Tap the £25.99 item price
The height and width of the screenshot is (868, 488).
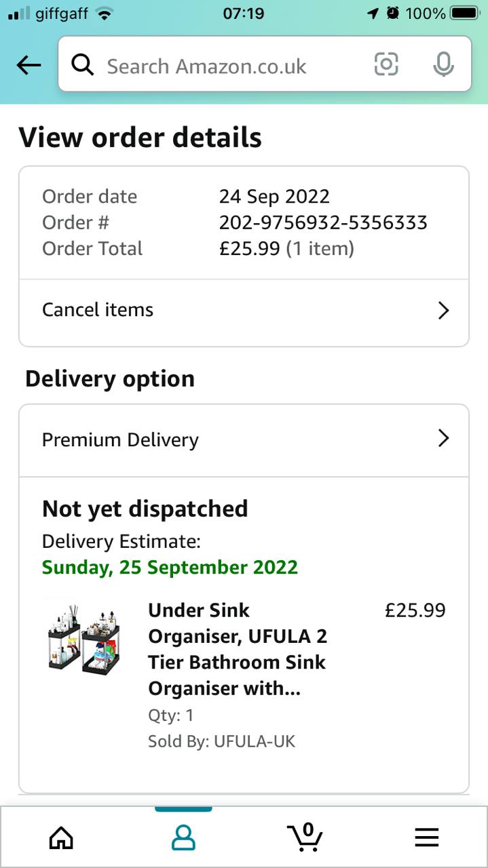click(x=415, y=610)
